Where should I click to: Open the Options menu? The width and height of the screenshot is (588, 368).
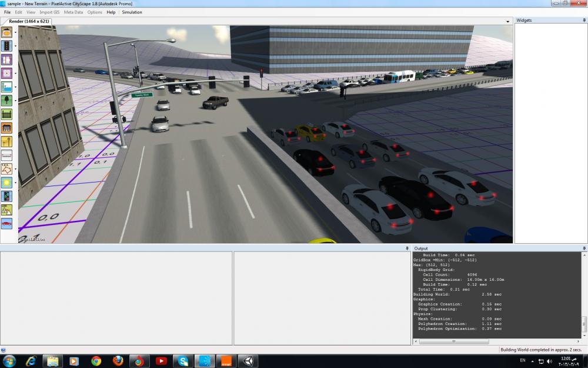(95, 12)
